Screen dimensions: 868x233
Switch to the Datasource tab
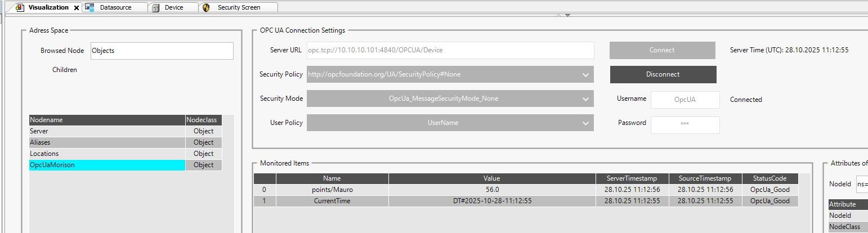pos(115,7)
